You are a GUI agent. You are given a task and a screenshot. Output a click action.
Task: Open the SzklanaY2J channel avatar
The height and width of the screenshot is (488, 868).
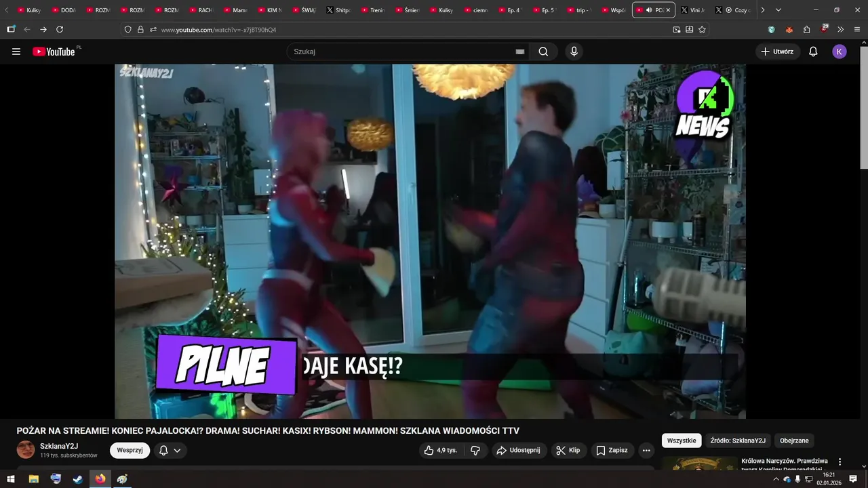pyautogui.click(x=26, y=450)
